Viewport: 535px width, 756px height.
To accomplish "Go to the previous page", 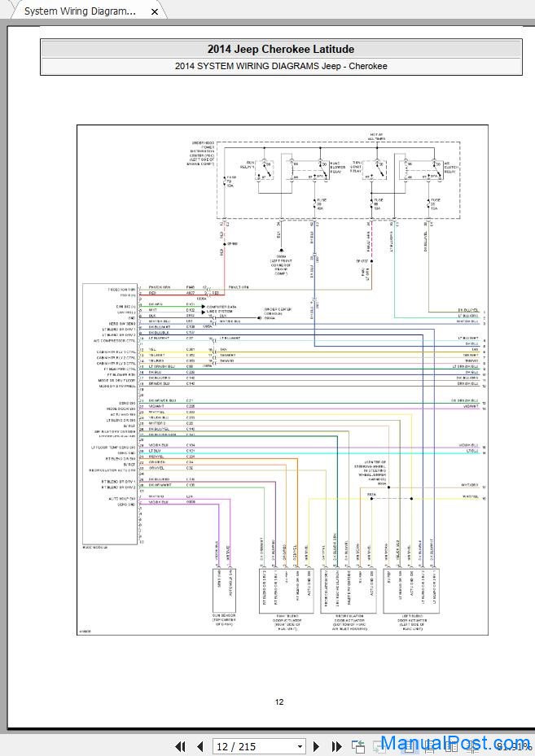I will click(x=200, y=746).
